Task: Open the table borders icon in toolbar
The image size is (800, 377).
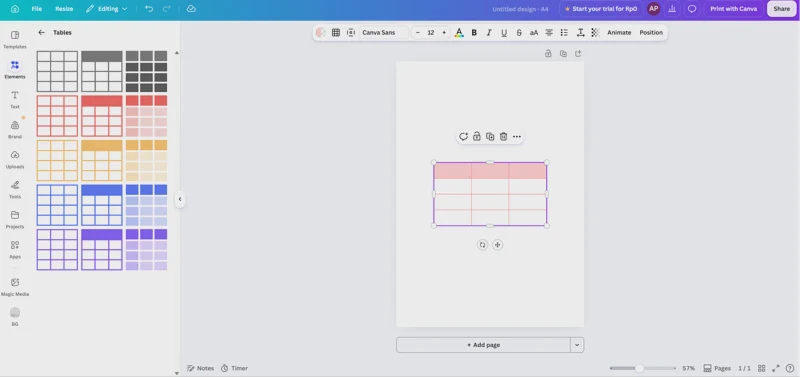Action: (336, 33)
